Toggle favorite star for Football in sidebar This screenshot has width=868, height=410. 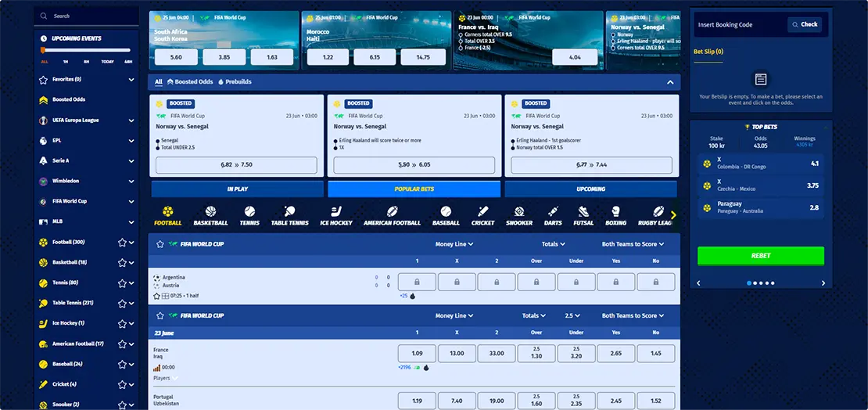[122, 242]
